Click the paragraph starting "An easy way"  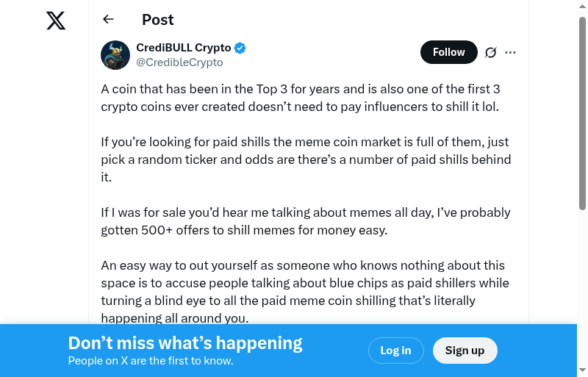click(305, 291)
